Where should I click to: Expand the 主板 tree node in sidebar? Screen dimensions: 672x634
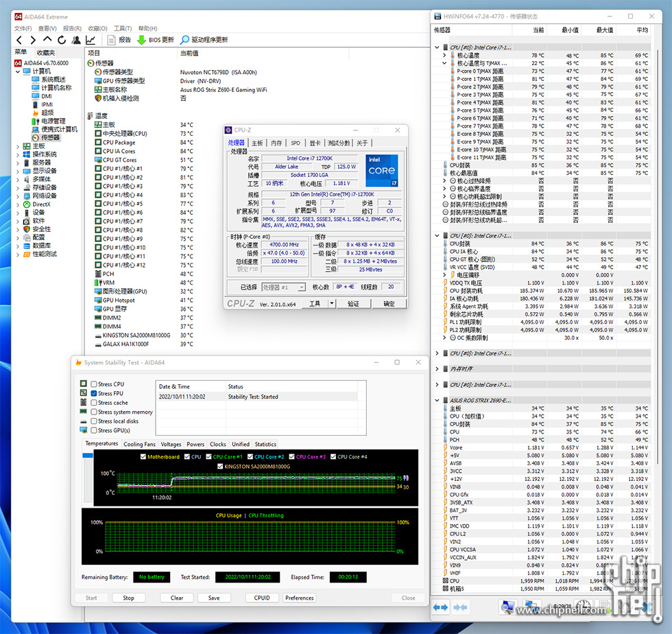pyautogui.click(x=18, y=146)
